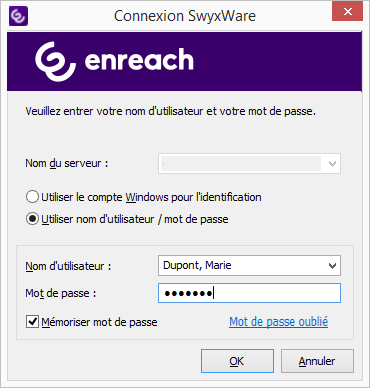Select Utiliser le compte Windows radio button

click(x=32, y=197)
